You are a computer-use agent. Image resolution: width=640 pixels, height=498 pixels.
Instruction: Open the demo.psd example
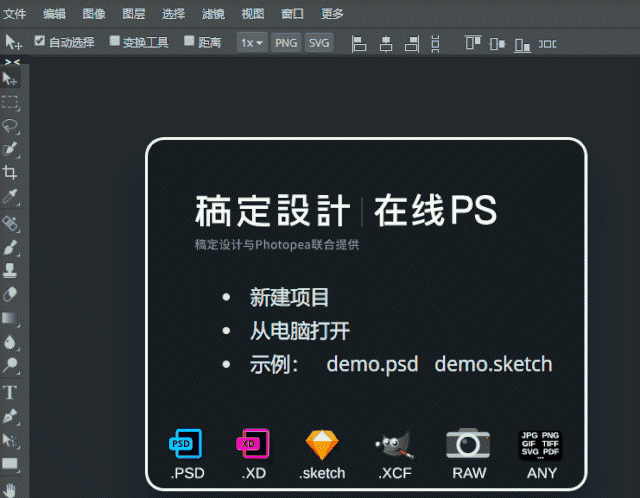pyautogui.click(x=372, y=364)
